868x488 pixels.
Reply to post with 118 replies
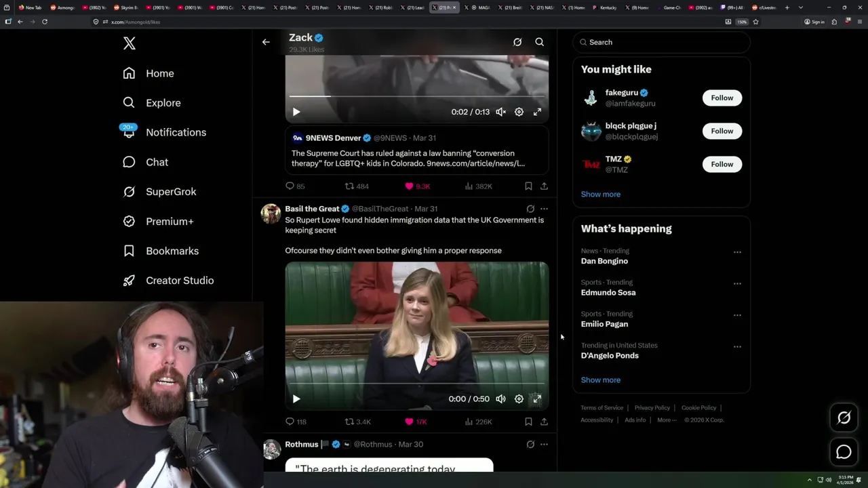(x=296, y=422)
